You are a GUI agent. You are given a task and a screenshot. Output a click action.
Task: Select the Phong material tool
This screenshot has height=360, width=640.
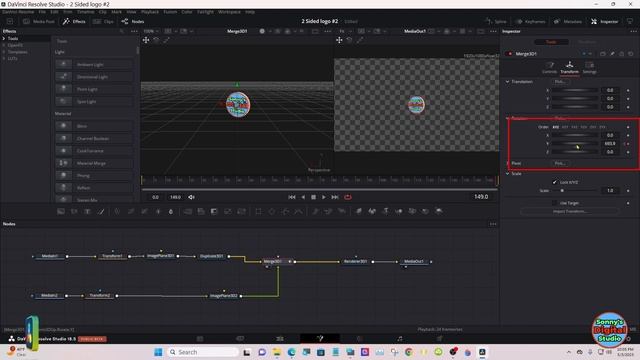click(x=94, y=175)
